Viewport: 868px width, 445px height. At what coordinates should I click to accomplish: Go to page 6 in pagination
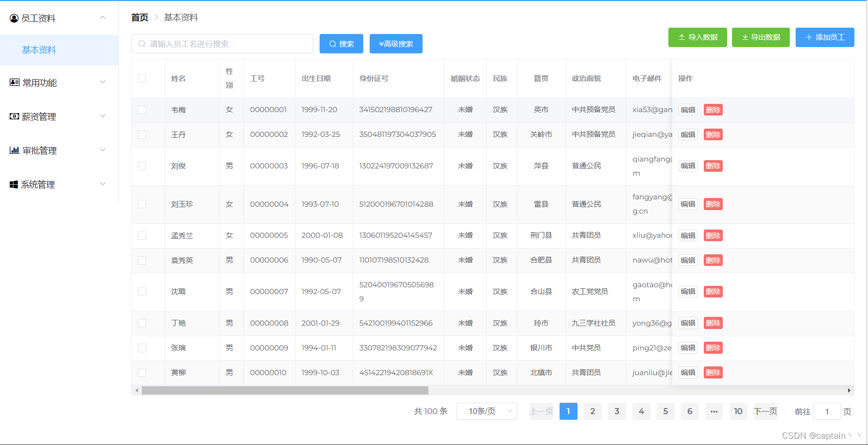pyautogui.click(x=690, y=412)
